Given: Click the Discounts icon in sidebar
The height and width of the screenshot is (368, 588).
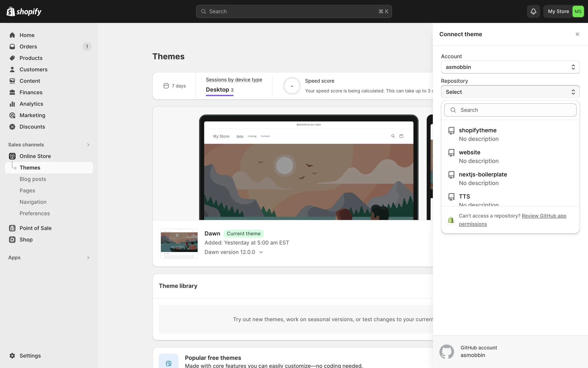Looking at the screenshot, I should coord(12,127).
